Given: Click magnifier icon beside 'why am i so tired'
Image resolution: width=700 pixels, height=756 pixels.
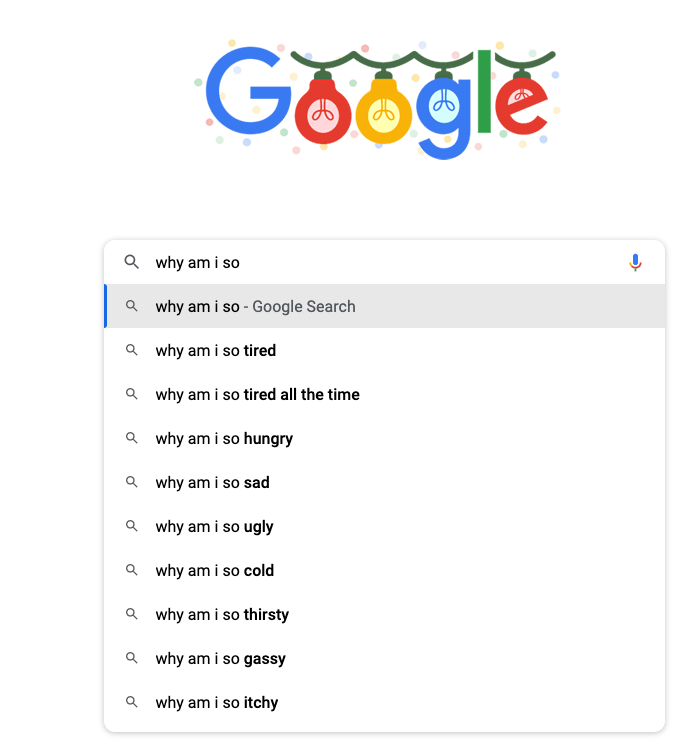Looking at the screenshot, I should [132, 350].
